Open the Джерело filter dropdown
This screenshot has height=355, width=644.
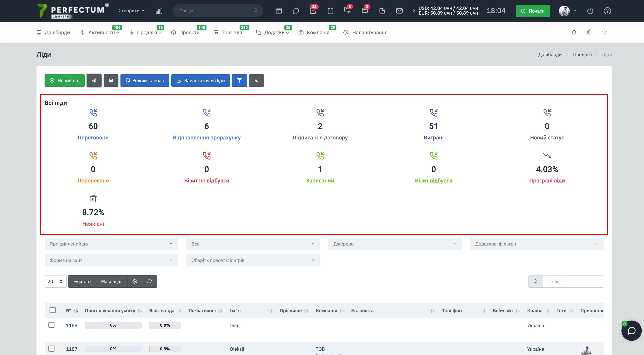pos(395,244)
